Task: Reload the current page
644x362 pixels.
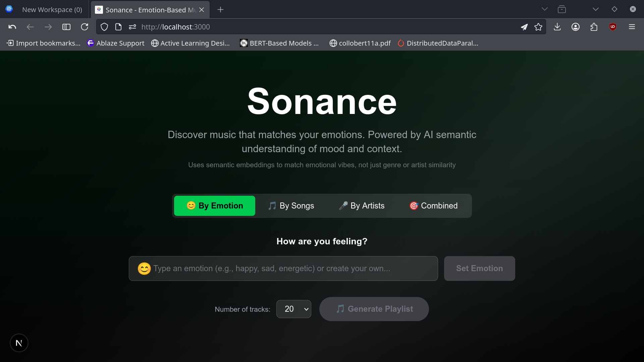Action: click(85, 27)
